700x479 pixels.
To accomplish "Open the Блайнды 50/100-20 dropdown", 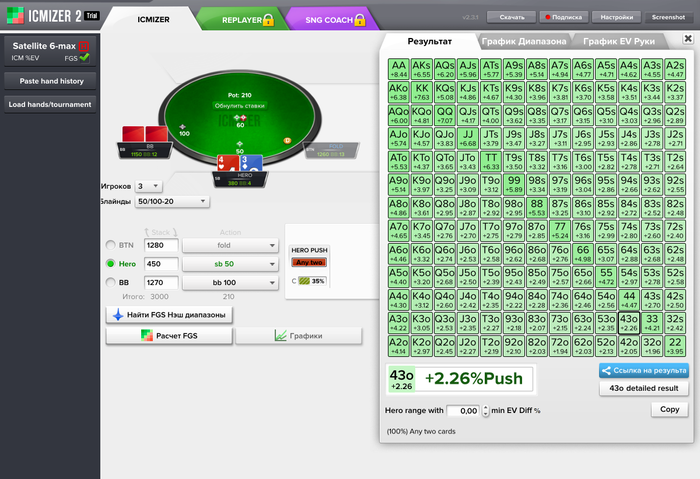I will (x=172, y=201).
